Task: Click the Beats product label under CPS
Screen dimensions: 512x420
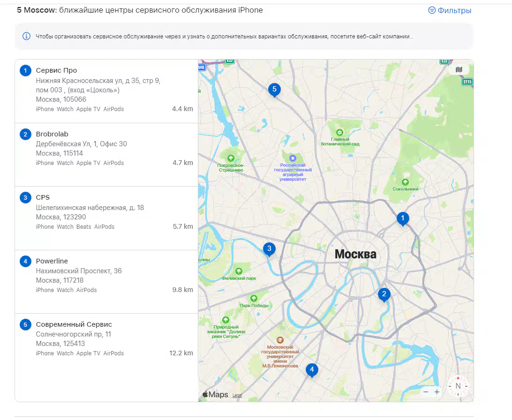Action: [83, 227]
